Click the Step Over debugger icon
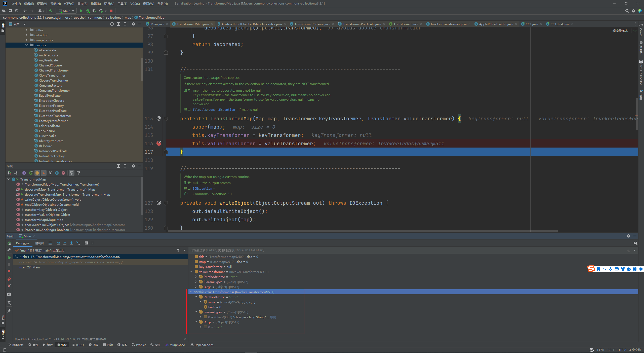The width and height of the screenshot is (644, 353). click(x=58, y=243)
